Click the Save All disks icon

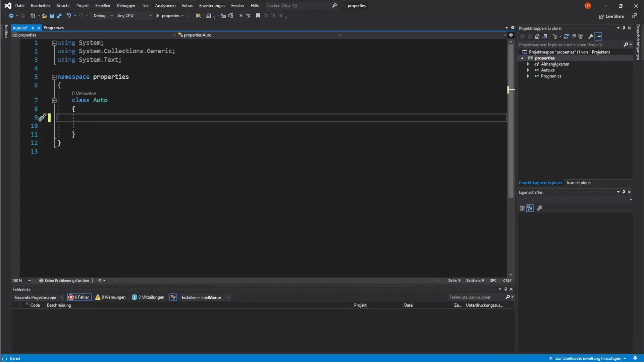pyautogui.click(x=59, y=16)
